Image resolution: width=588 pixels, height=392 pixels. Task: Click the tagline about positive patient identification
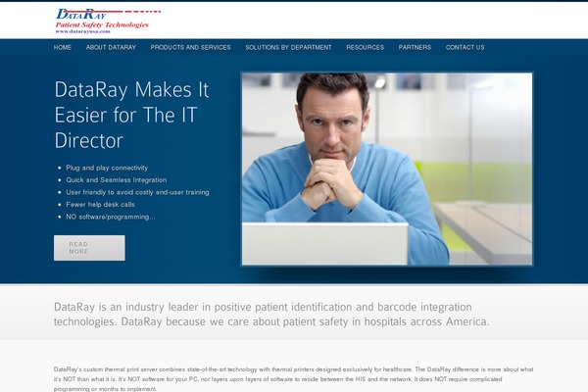271,315
